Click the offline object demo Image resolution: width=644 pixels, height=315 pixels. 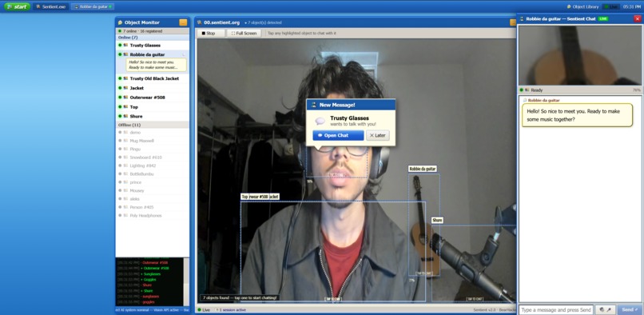click(153, 133)
